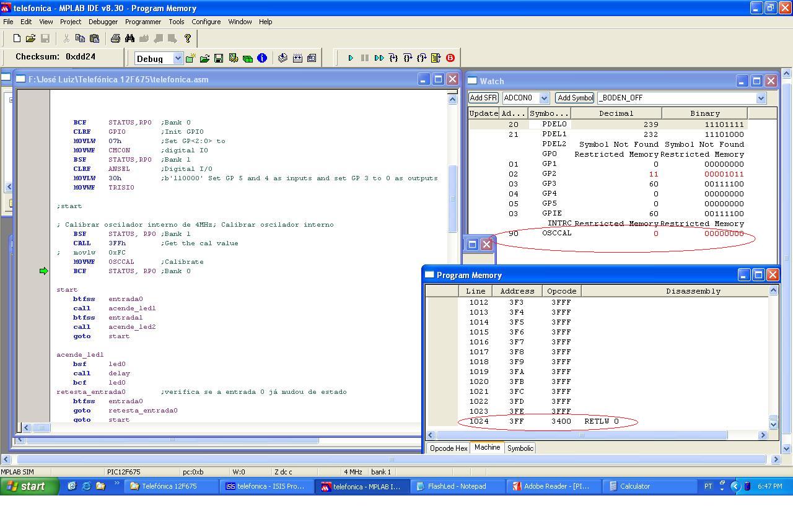
Task: Click the Decimal column header in Watch
Action: tap(616, 113)
